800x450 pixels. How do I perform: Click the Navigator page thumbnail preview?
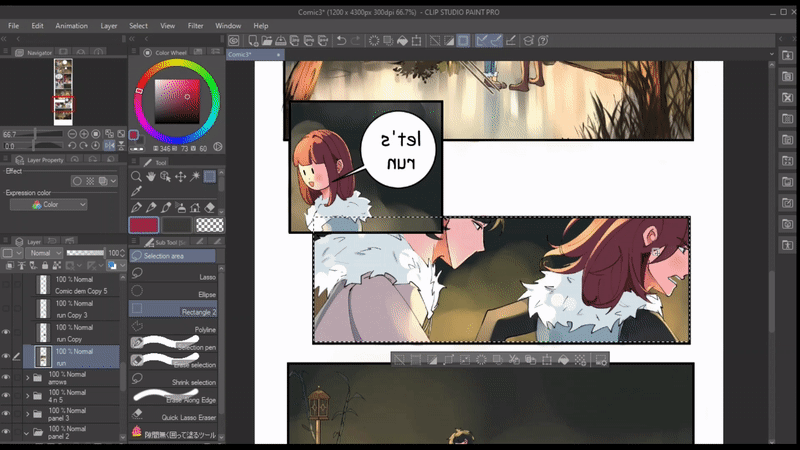tap(63, 91)
